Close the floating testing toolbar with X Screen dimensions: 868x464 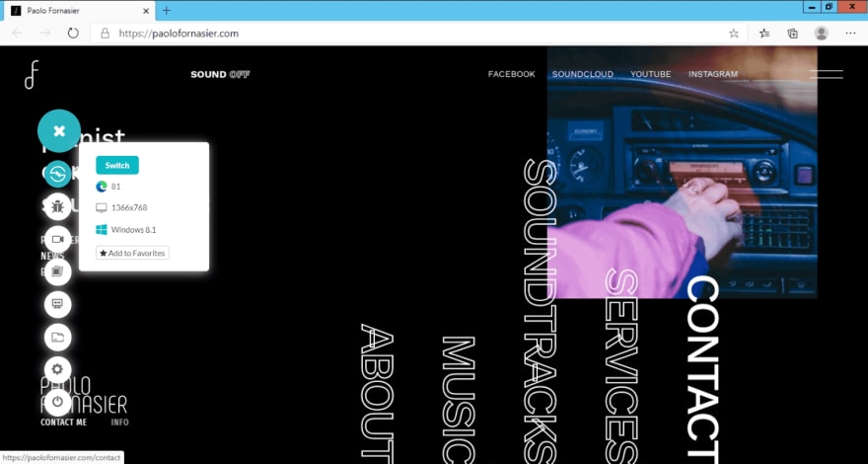point(59,131)
